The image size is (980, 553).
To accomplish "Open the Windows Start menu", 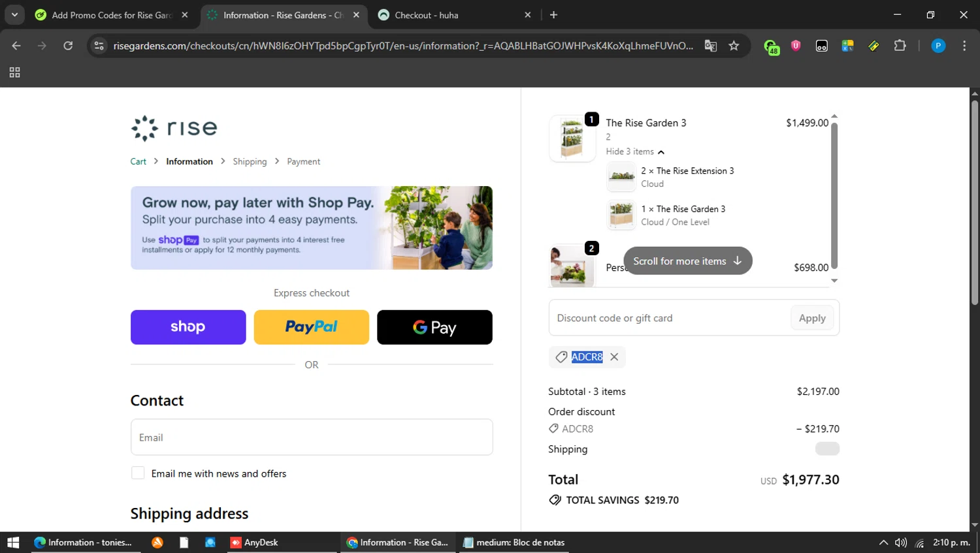I will 13,543.
